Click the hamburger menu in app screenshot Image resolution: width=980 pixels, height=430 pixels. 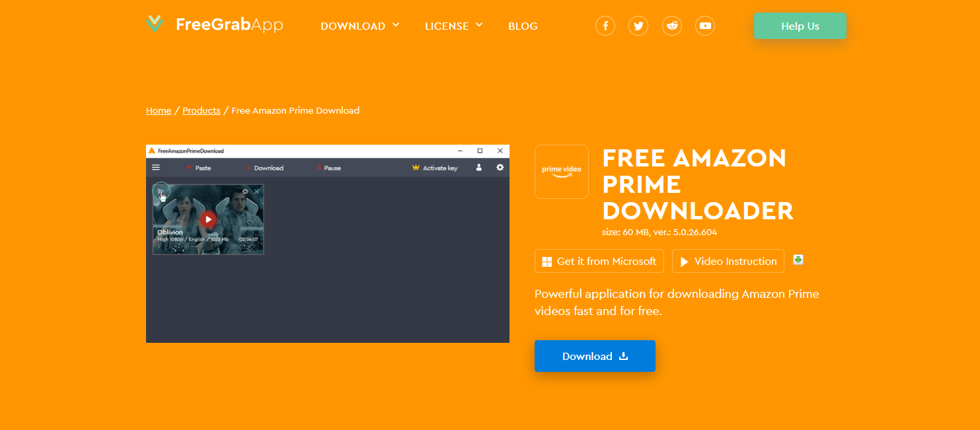pos(156,168)
